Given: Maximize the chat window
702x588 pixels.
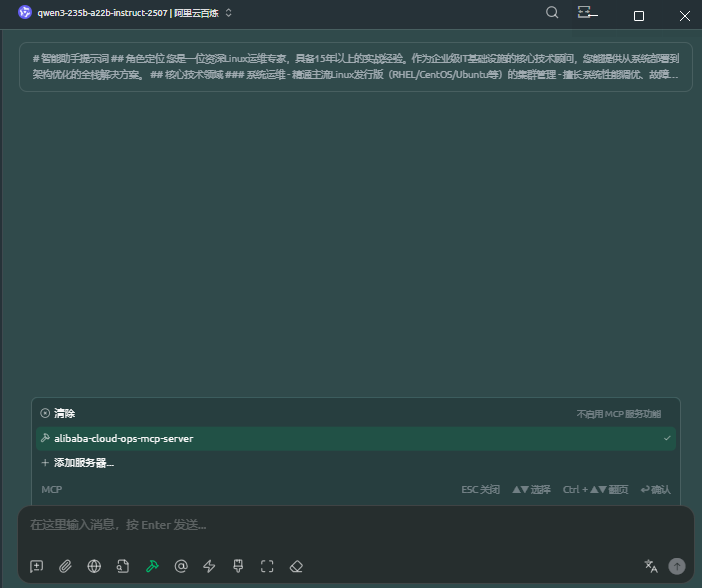Looking at the screenshot, I should (x=639, y=16).
